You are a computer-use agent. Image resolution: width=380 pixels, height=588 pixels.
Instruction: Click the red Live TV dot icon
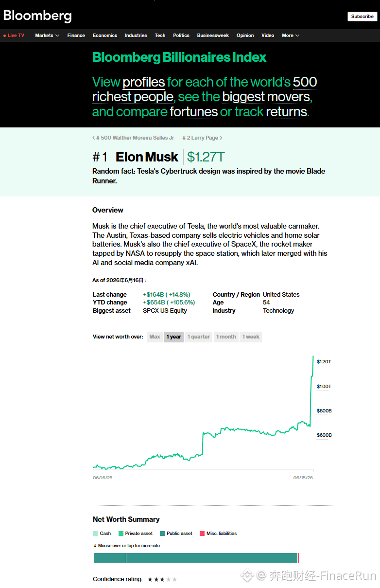pyautogui.click(x=4, y=36)
